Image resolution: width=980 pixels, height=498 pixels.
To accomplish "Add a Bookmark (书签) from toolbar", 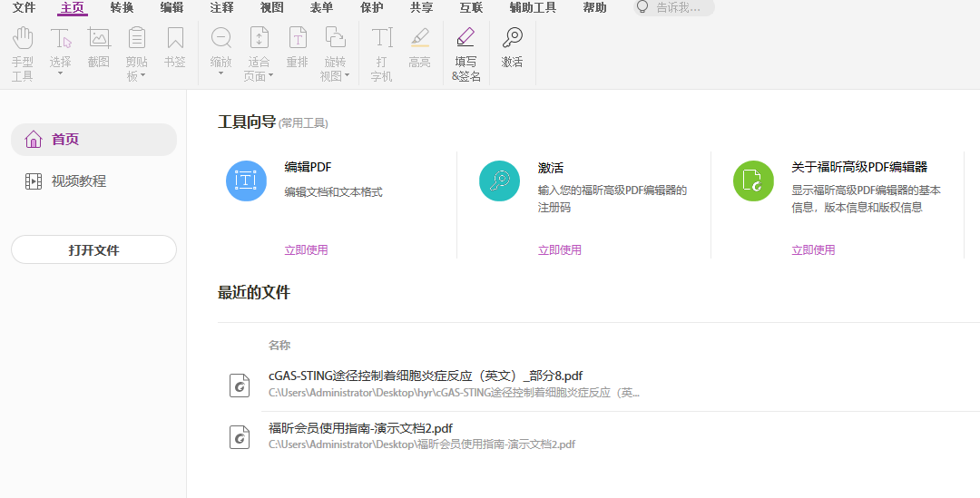I will [x=175, y=47].
